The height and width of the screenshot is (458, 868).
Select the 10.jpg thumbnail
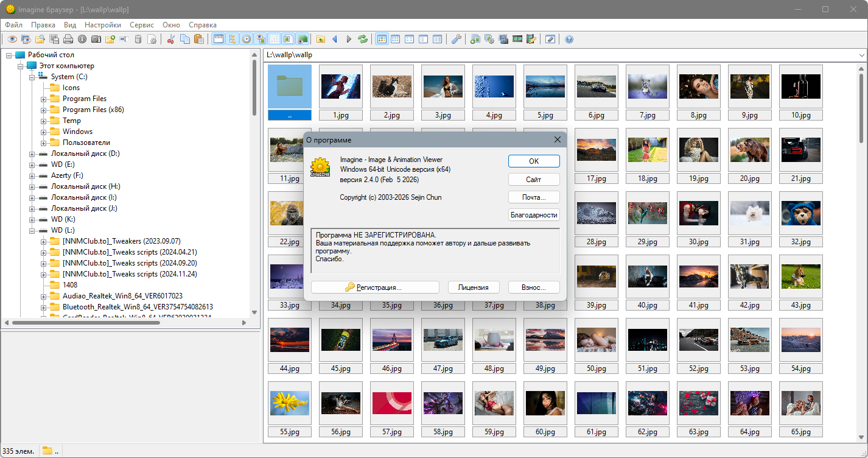tap(800, 87)
